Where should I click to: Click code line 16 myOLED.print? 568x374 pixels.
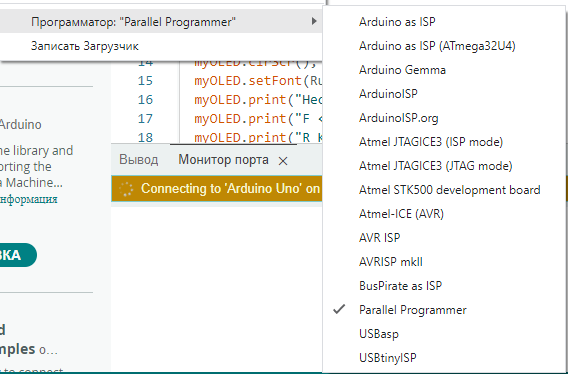tap(258, 100)
